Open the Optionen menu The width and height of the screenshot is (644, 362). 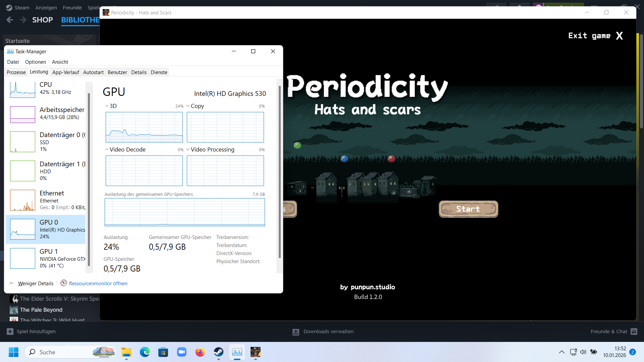(x=36, y=62)
